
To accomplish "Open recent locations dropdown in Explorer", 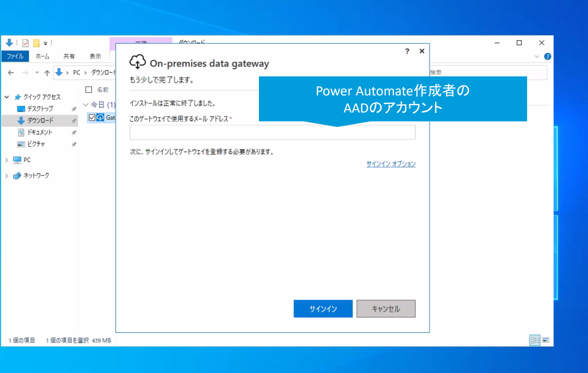I will (x=37, y=73).
